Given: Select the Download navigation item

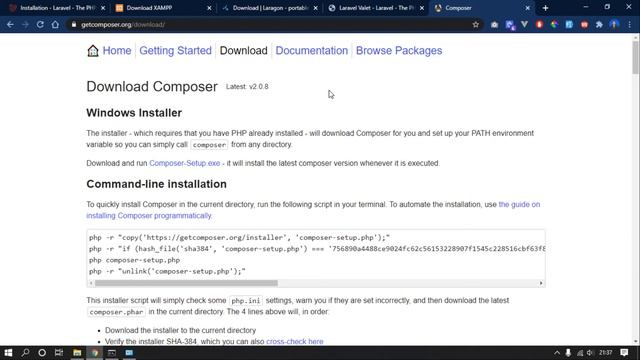Looking at the screenshot, I should [243, 51].
